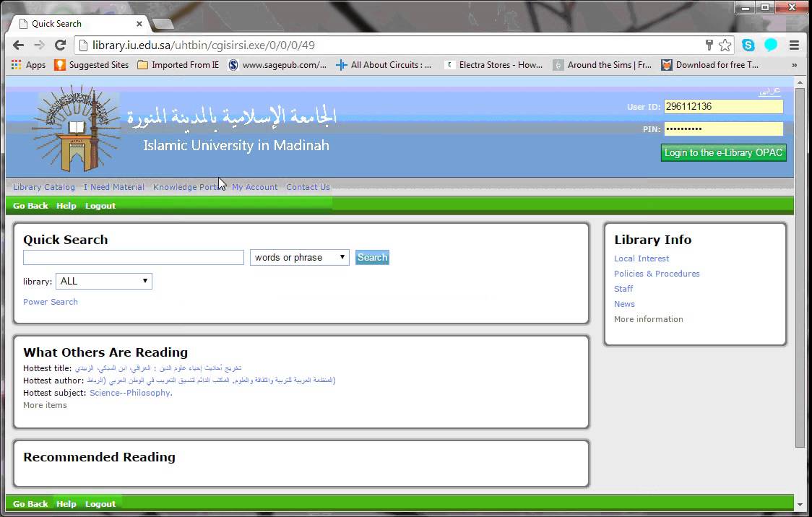Click Logout in bottom green bar
This screenshot has height=517, width=812.
click(x=100, y=504)
